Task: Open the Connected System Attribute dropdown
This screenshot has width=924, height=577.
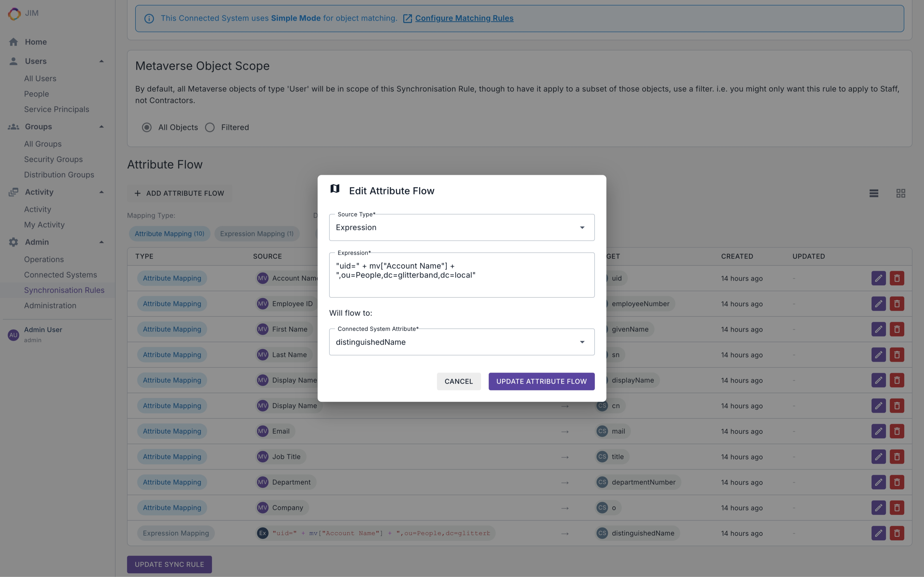Action: click(x=461, y=342)
